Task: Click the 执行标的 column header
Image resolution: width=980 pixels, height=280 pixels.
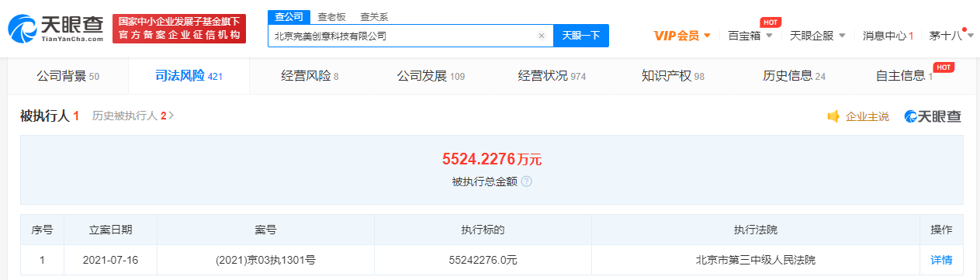Action: [483, 230]
